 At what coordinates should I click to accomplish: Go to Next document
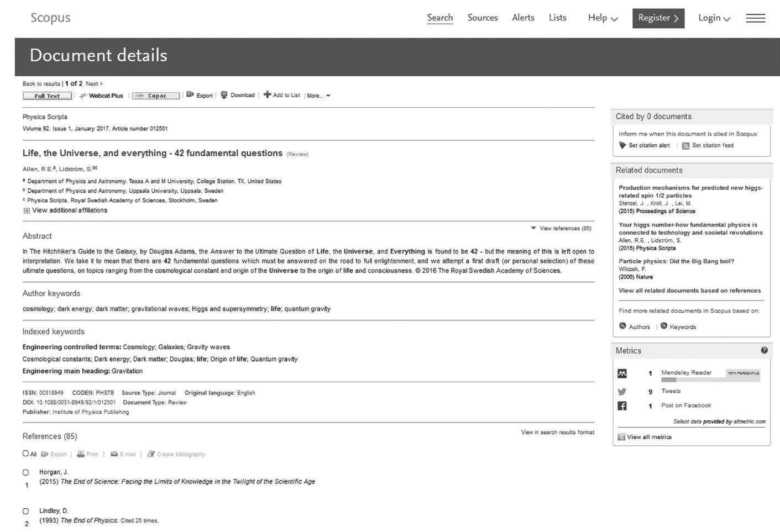[x=94, y=84]
